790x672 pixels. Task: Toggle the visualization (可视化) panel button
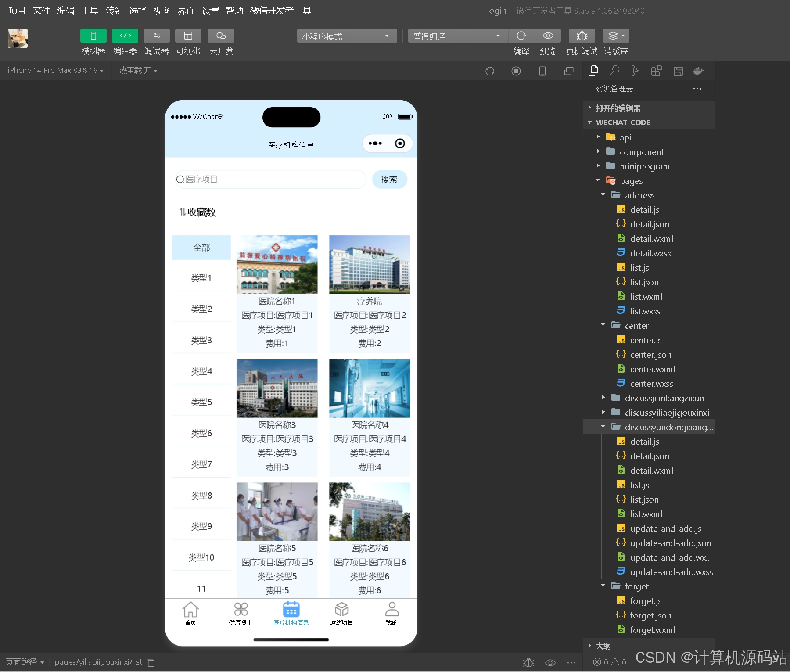click(x=188, y=36)
